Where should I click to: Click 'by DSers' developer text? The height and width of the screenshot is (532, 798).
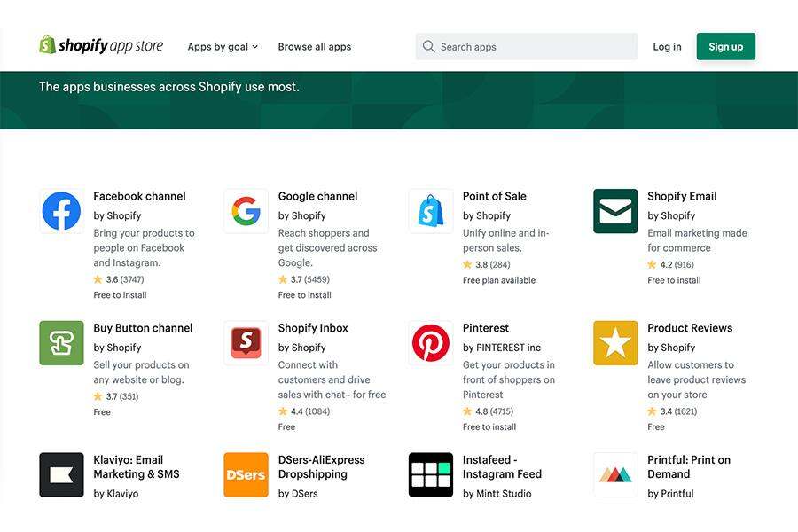coord(298,493)
